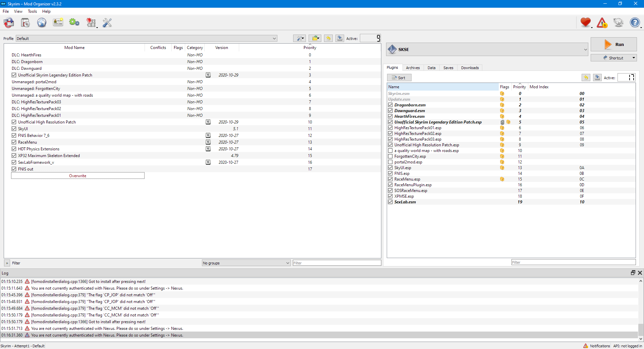Click the plugin list Filter input field
This screenshot has height=349, width=644.
573,262
